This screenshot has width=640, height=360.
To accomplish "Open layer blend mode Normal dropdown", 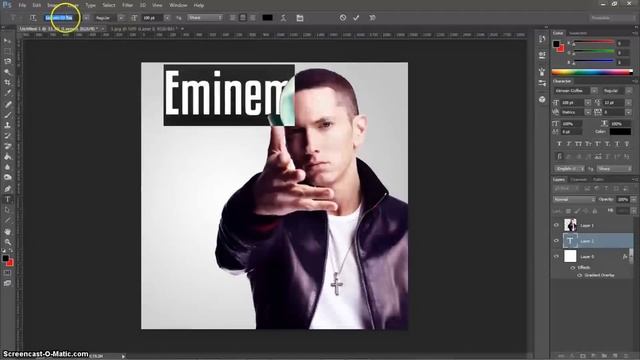I will click(574, 200).
